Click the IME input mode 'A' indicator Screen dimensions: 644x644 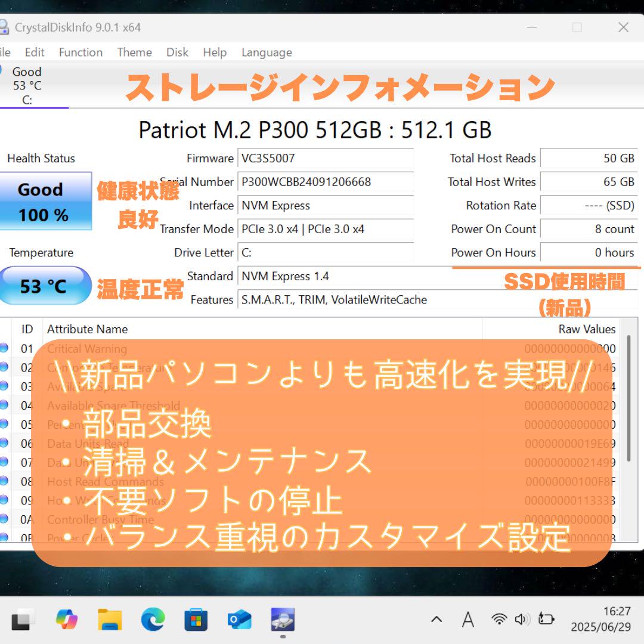coord(468,620)
